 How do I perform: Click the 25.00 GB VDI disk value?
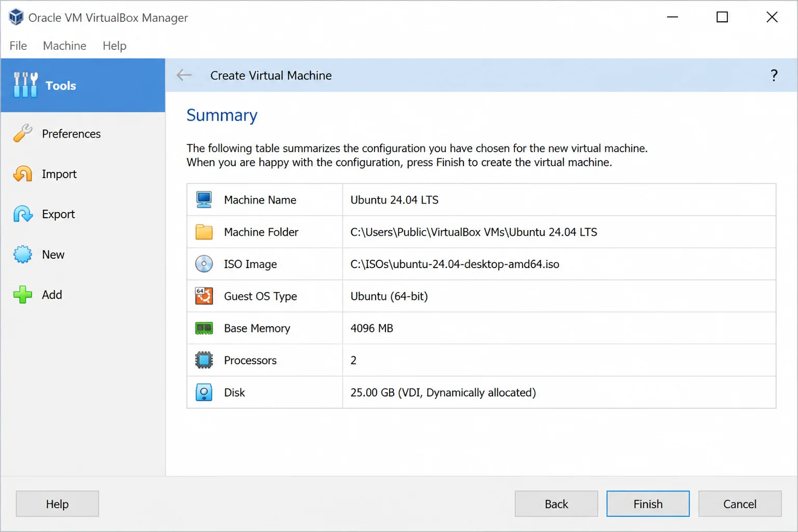click(443, 393)
